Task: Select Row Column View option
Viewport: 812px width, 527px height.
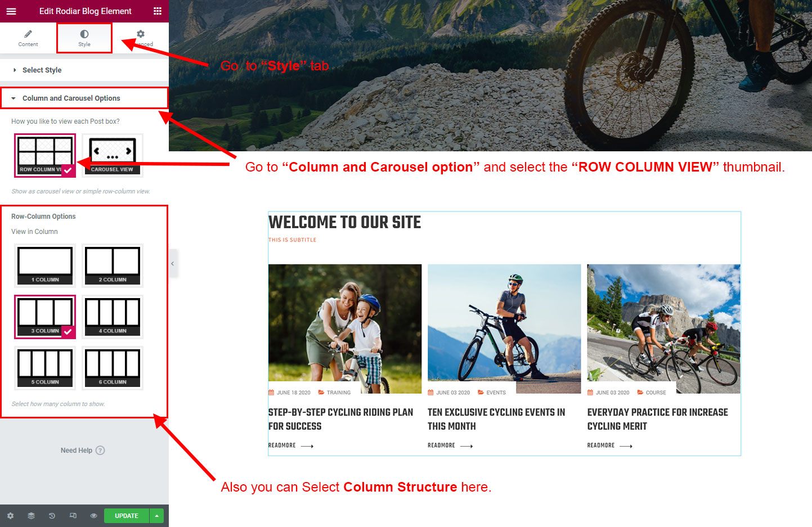Action: pos(45,155)
